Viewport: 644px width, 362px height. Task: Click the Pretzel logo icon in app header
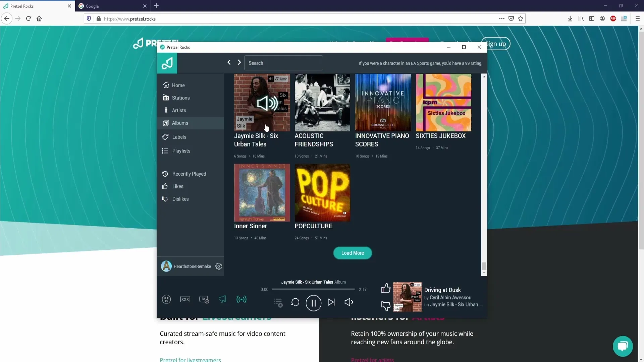pos(167,63)
